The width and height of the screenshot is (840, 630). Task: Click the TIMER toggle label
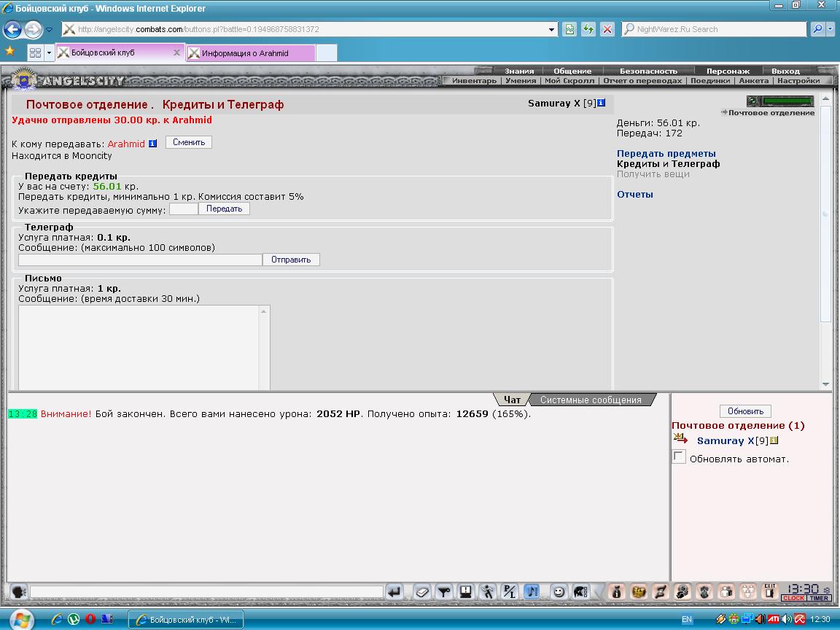819,598
